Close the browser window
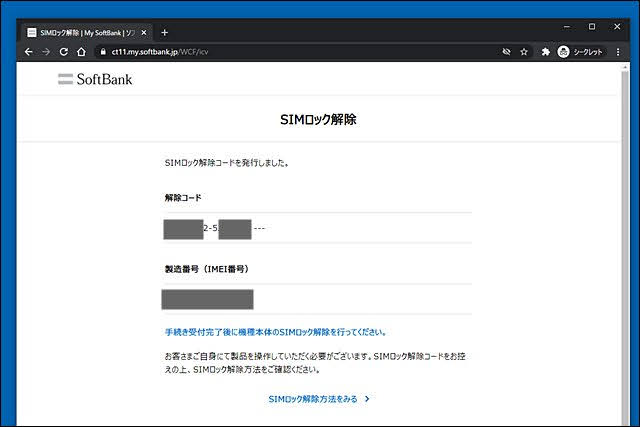Viewport: 640px width, 427px height. [617, 27]
